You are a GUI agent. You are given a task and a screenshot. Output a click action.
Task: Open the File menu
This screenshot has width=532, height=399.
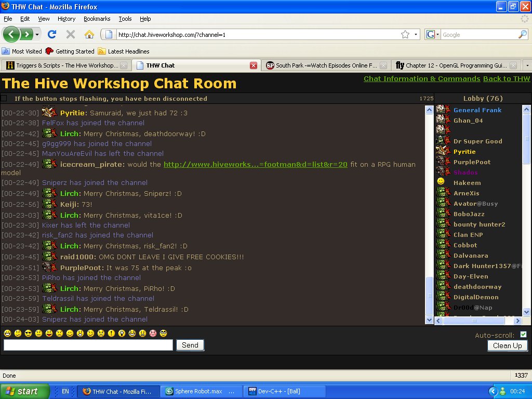click(x=8, y=19)
